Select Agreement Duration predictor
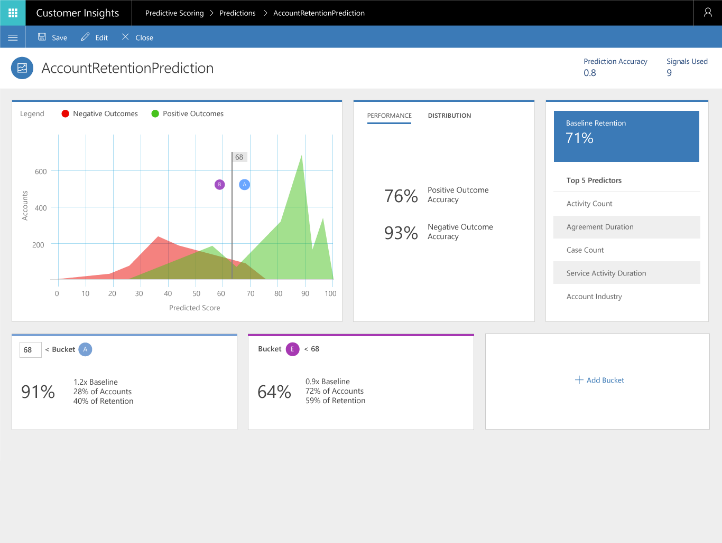This screenshot has height=543, width=722. point(600,227)
